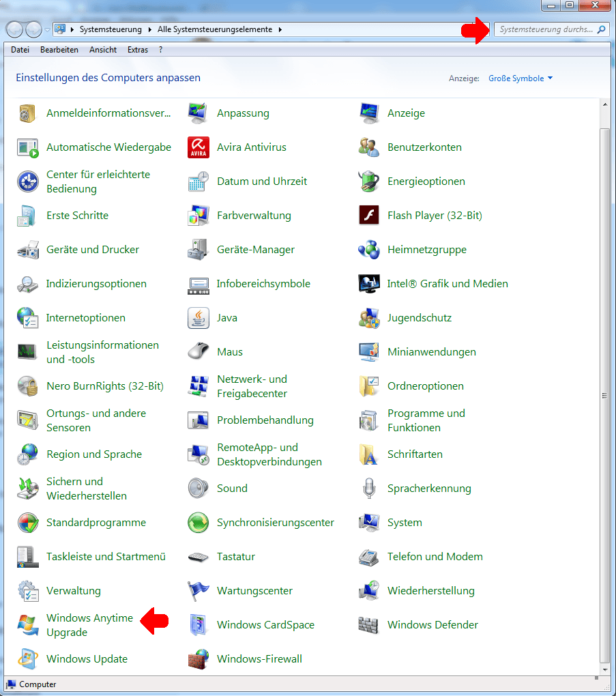Open the Windows Defender icon
Image resolution: width=616 pixels, height=696 pixels.
(x=368, y=625)
